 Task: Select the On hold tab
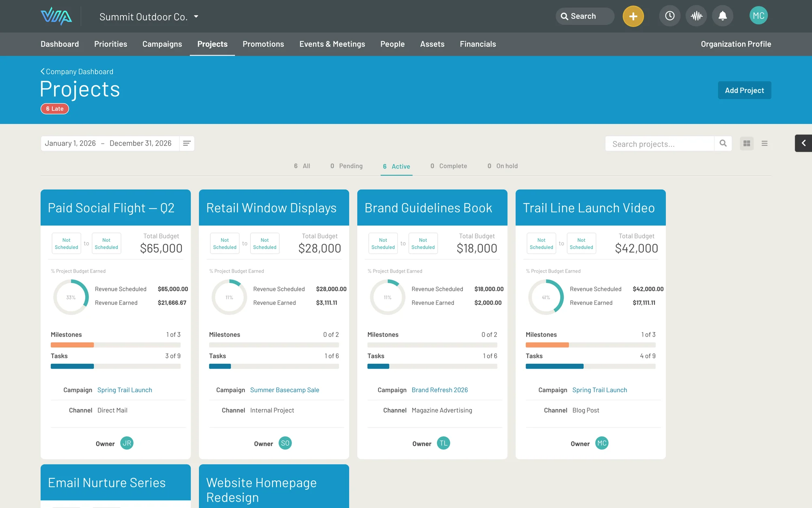[x=503, y=166]
